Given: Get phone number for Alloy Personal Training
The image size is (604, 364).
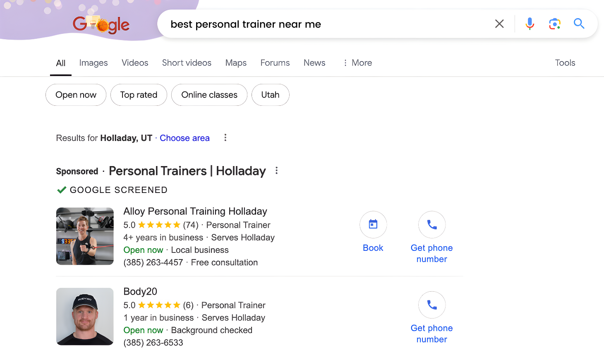Looking at the screenshot, I should coord(431,225).
